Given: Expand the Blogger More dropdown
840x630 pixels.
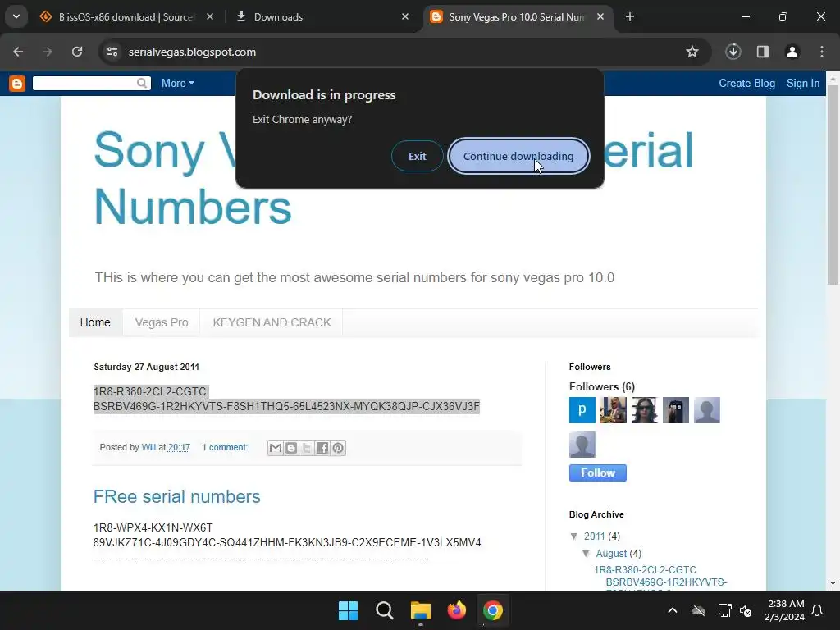Looking at the screenshot, I should 178,83.
